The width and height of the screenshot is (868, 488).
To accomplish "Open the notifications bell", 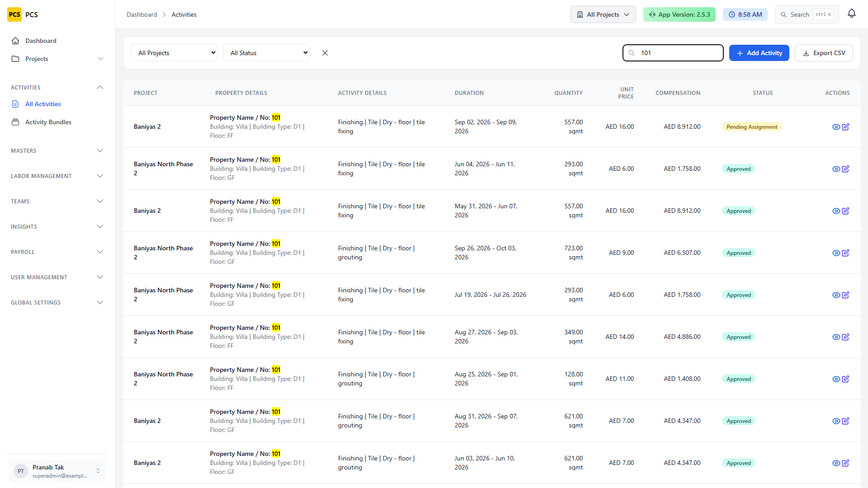I will (852, 14).
